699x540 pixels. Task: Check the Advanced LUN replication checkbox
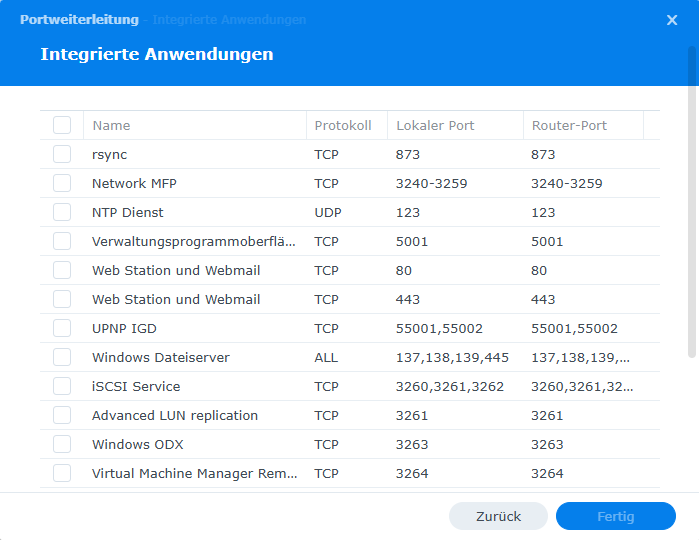coord(62,415)
